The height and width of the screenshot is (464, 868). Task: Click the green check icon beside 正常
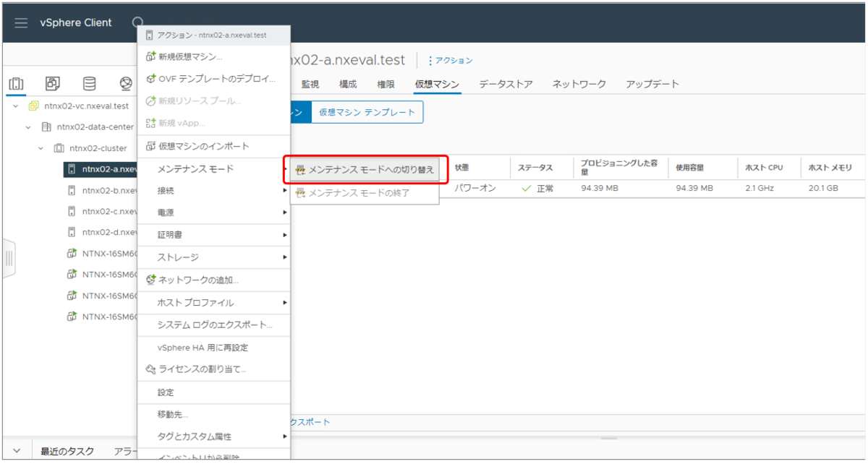pyautogui.click(x=527, y=189)
